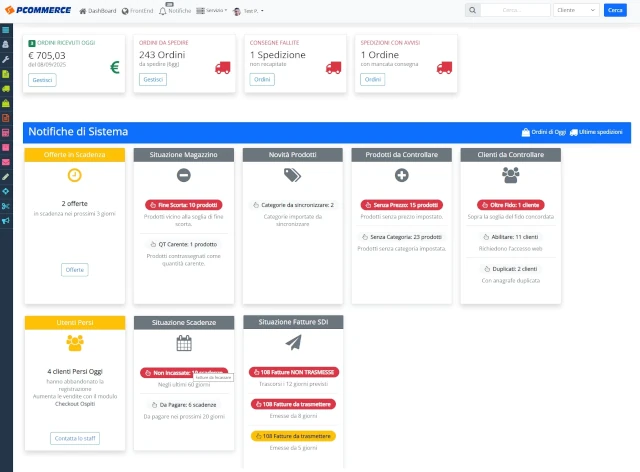Open the blue gear sidebar icon

point(6,191)
